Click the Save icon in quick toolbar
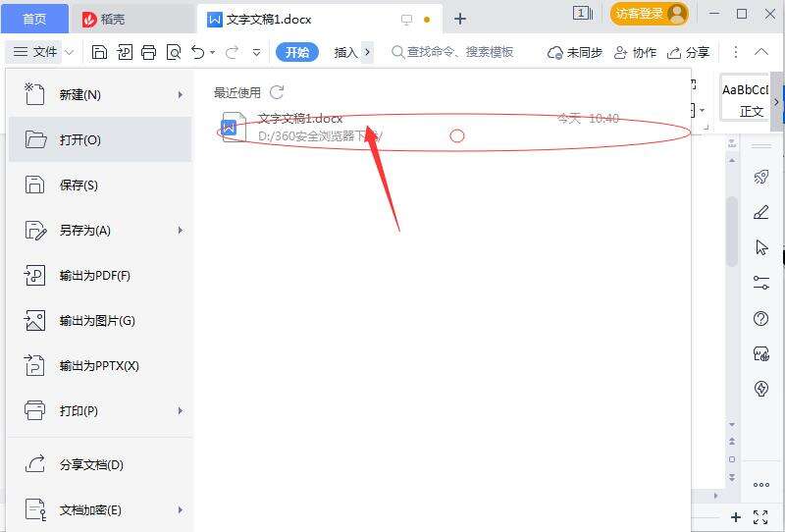The height and width of the screenshot is (532, 785). 99,52
